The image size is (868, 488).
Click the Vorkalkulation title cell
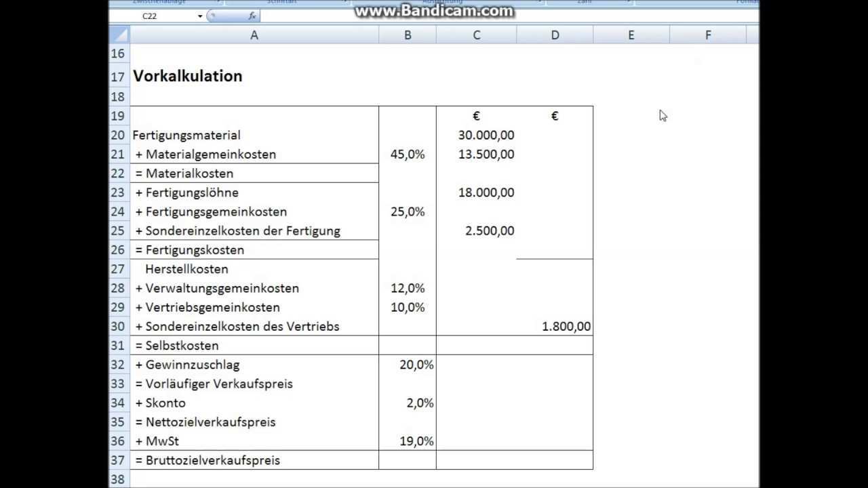coord(254,77)
